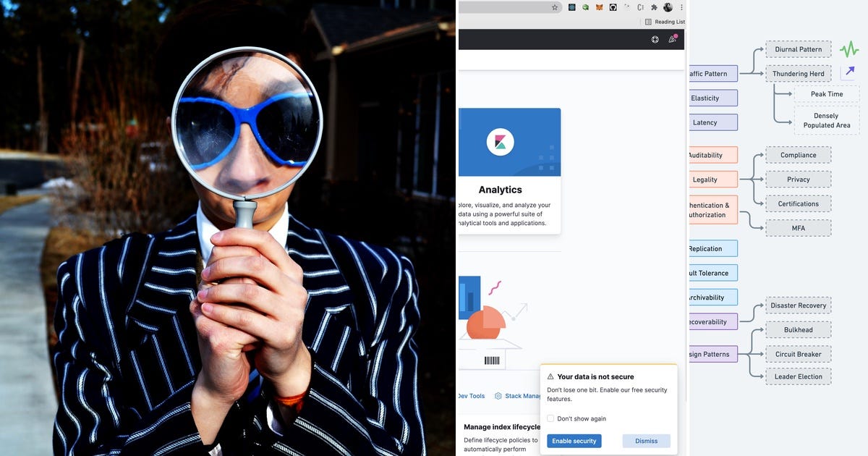Click the blue external-link arrow icon
The image size is (868, 456).
click(849, 72)
